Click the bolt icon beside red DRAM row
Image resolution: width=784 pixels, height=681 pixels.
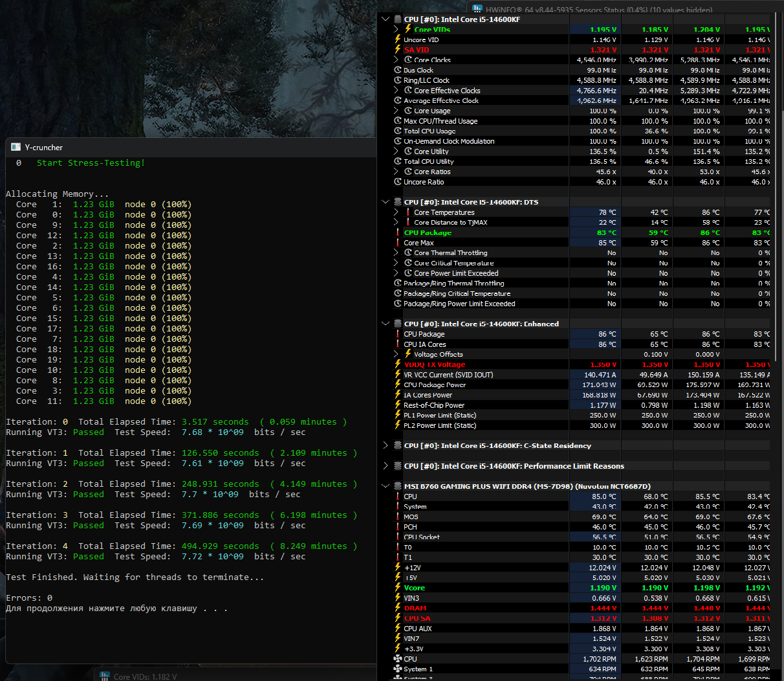pos(398,608)
